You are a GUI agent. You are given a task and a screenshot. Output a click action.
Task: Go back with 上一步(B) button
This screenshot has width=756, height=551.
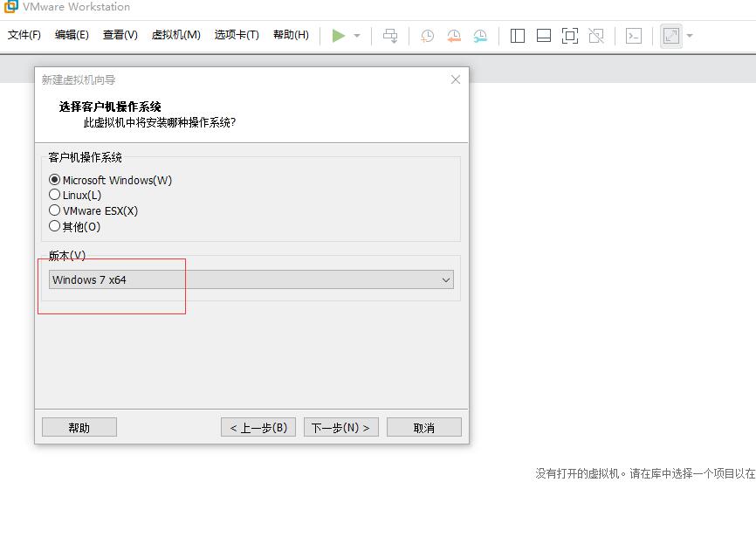coord(258,427)
